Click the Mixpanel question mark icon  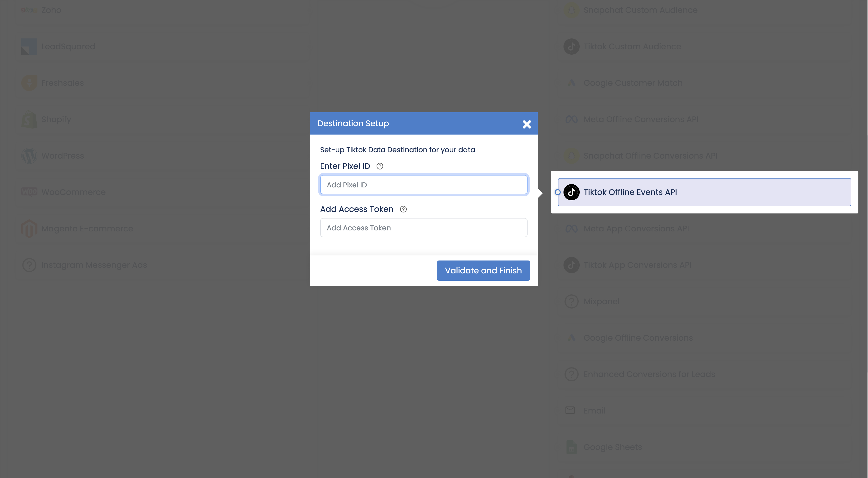tap(572, 301)
